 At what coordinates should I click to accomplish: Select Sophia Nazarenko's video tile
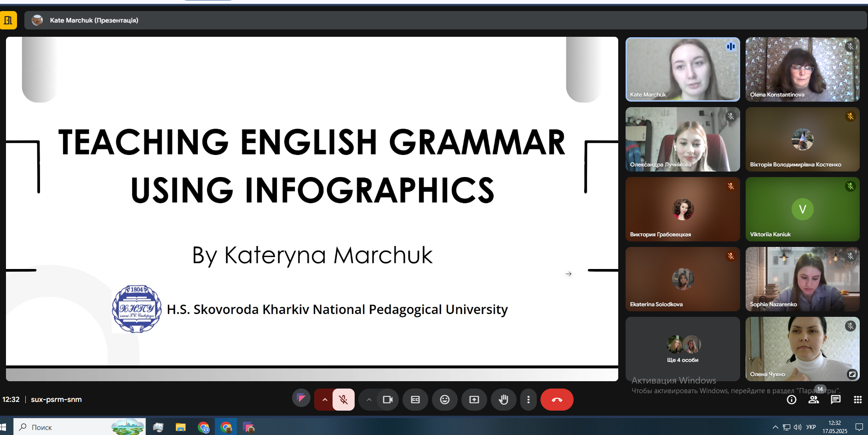coord(802,279)
